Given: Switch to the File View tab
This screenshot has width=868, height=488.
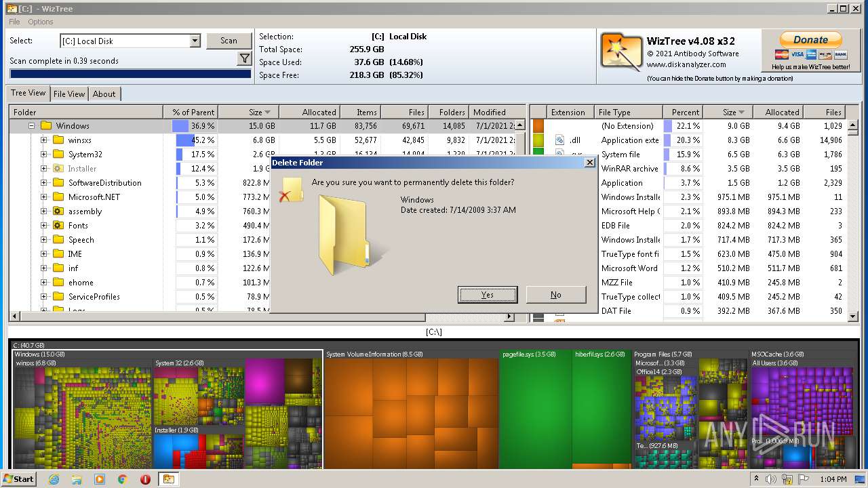Looking at the screenshot, I should pos(69,94).
